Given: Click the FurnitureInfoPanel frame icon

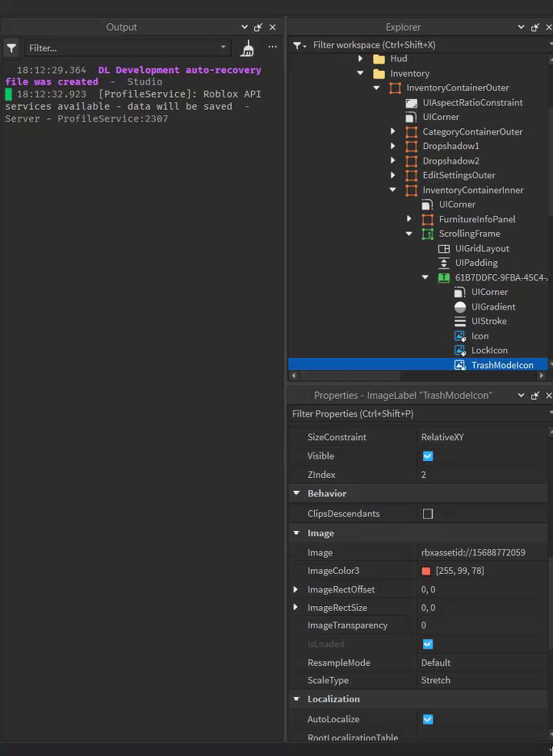Looking at the screenshot, I should click(x=428, y=220).
